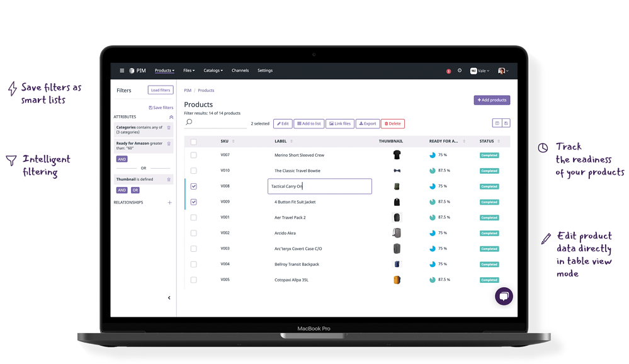The width and height of the screenshot is (629, 364).
Task: Delete the Categories filter with trash icon
Action: (169, 128)
